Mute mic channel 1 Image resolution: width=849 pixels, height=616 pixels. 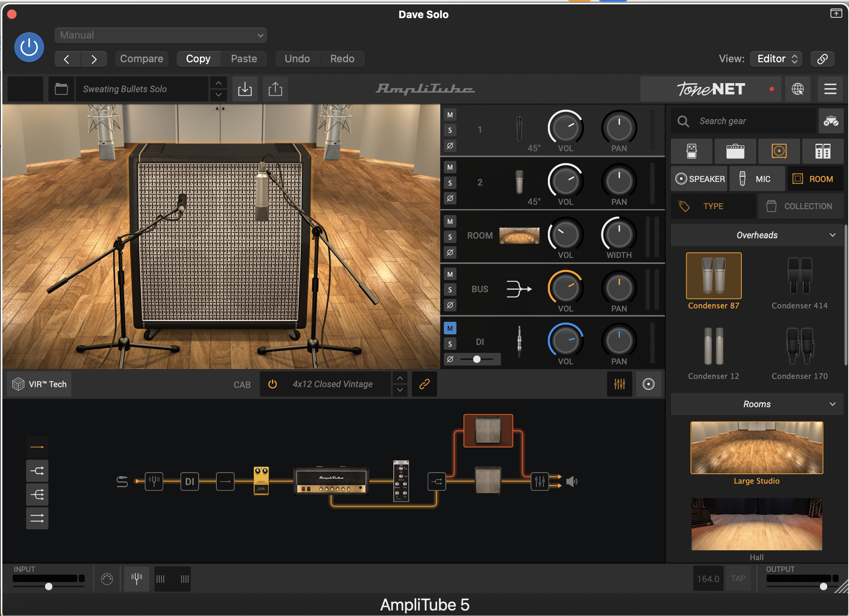(450, 115)
